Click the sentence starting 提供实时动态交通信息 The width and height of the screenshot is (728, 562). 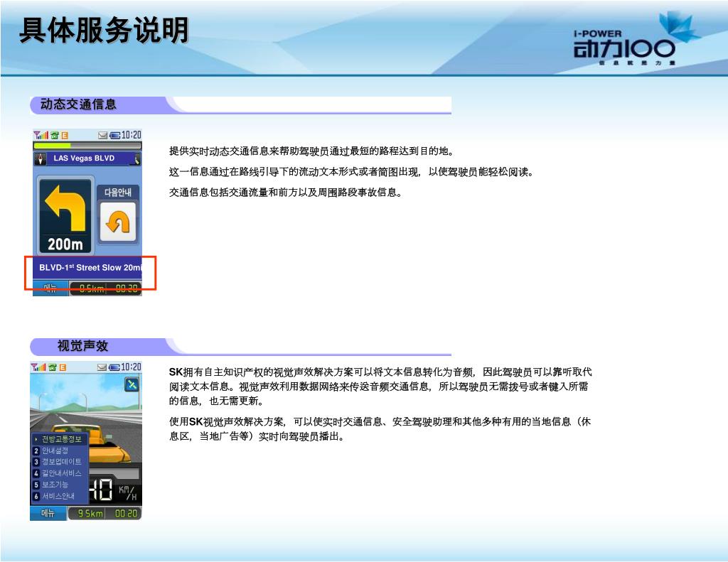311,151
